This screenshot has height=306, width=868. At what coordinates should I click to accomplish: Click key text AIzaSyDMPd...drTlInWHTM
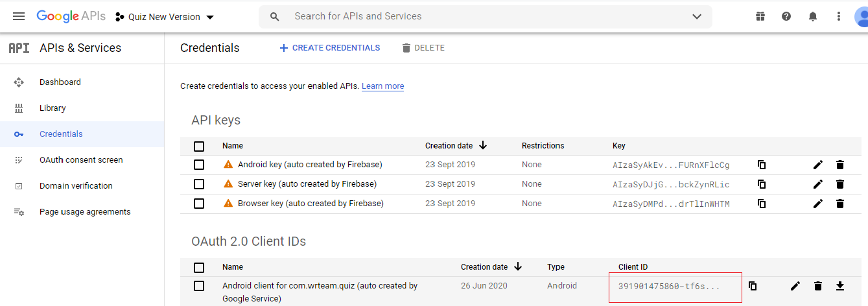coord(671,204)
